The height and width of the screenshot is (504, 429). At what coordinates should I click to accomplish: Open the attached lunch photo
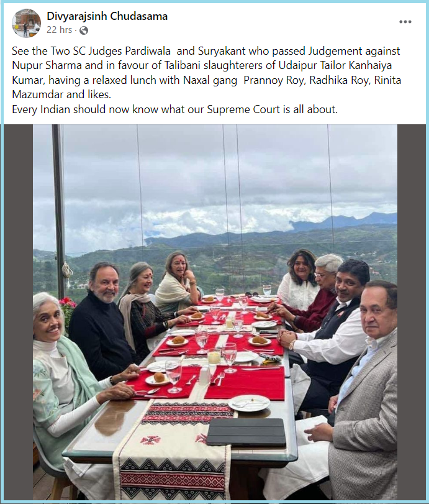point(215,312)
